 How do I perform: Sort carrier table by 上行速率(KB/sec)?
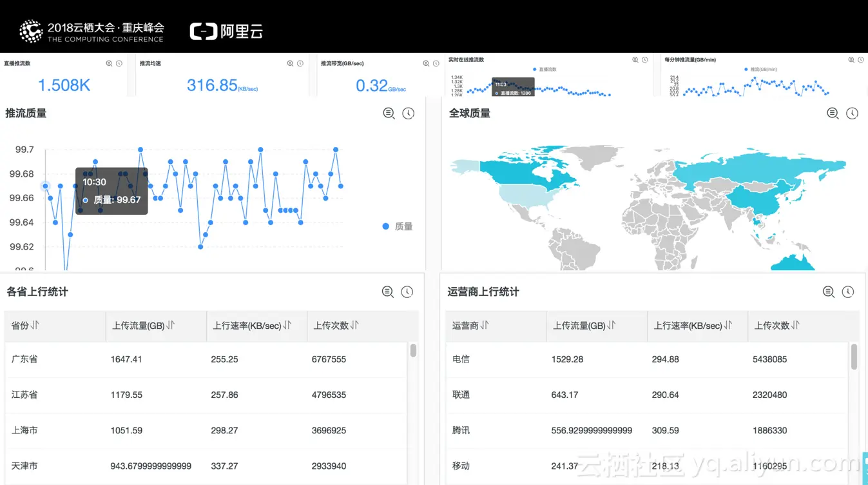[728, 326]
